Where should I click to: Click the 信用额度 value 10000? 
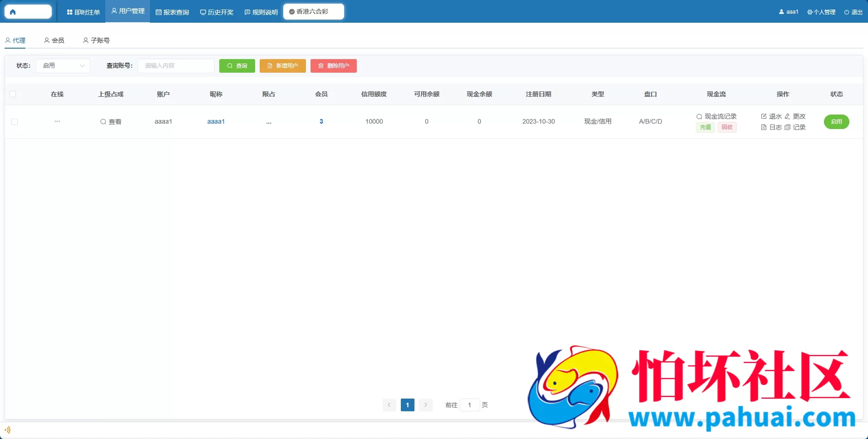coord(374,121)
